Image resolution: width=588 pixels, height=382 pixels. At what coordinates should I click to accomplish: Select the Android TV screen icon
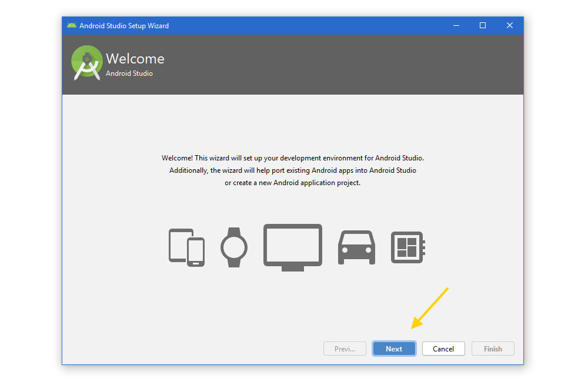click(x=292, y=244)
